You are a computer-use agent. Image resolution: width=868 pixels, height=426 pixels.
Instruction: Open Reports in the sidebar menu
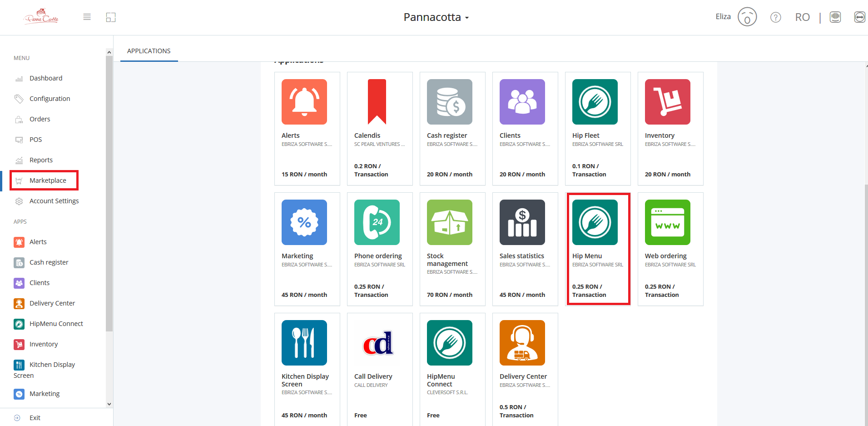coord(41,160)
